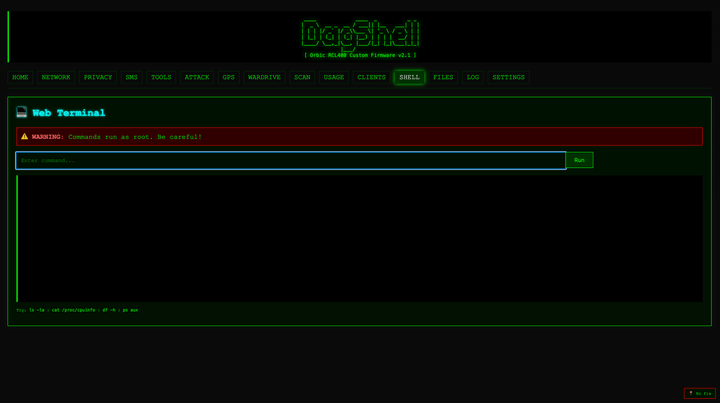Screen dimensions: 720x403
Task: Focus the Enter command input field
Action: point(291,161)
